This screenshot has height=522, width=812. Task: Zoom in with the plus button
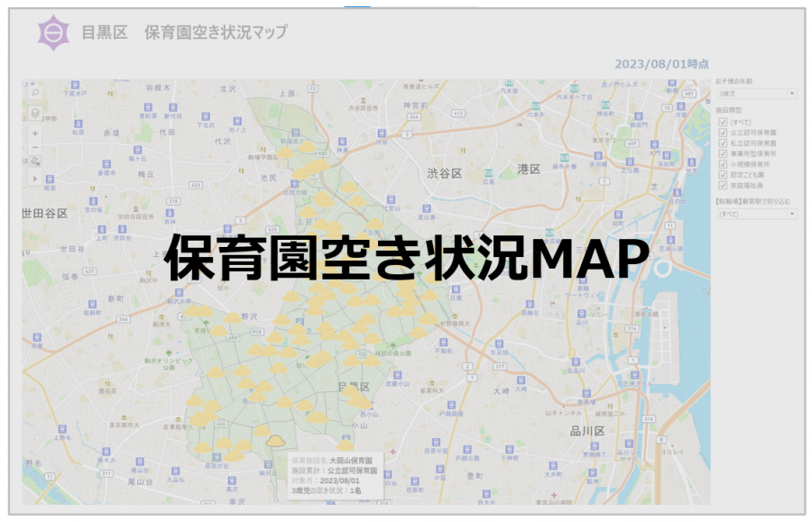(x=35, y=133)
